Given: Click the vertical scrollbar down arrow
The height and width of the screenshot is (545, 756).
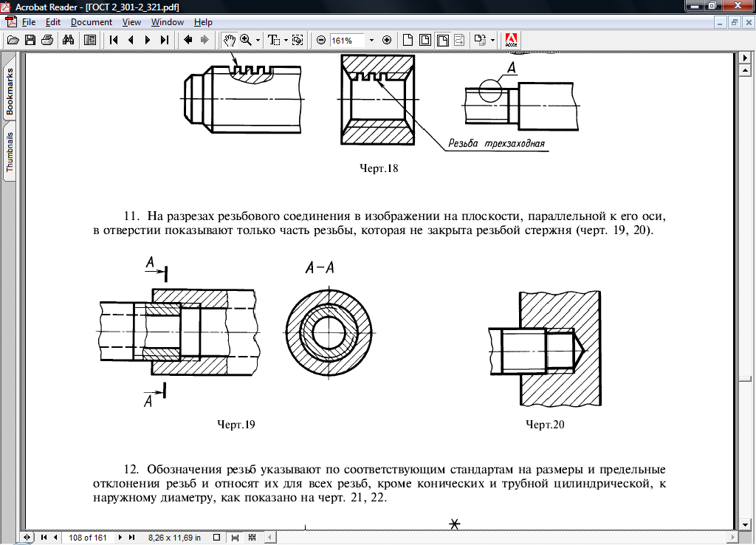Looking at the screenshot, I should (x=746, y=525).
